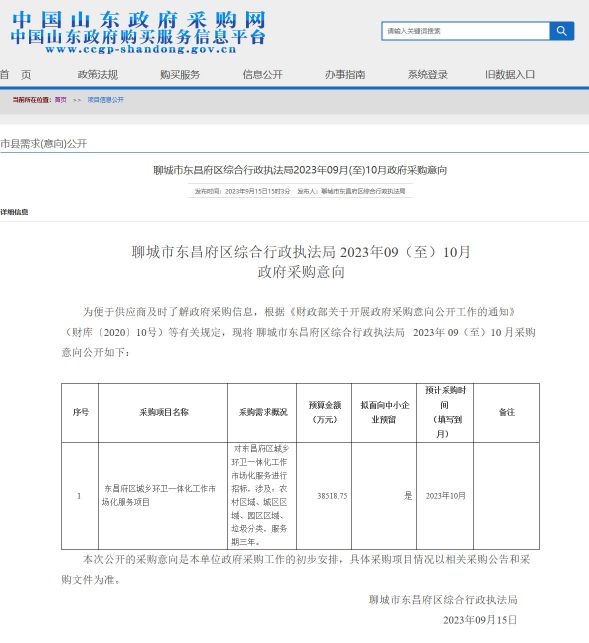Open the 信息公开 menu item
This screenshot has height=643, width=589.
263,75
